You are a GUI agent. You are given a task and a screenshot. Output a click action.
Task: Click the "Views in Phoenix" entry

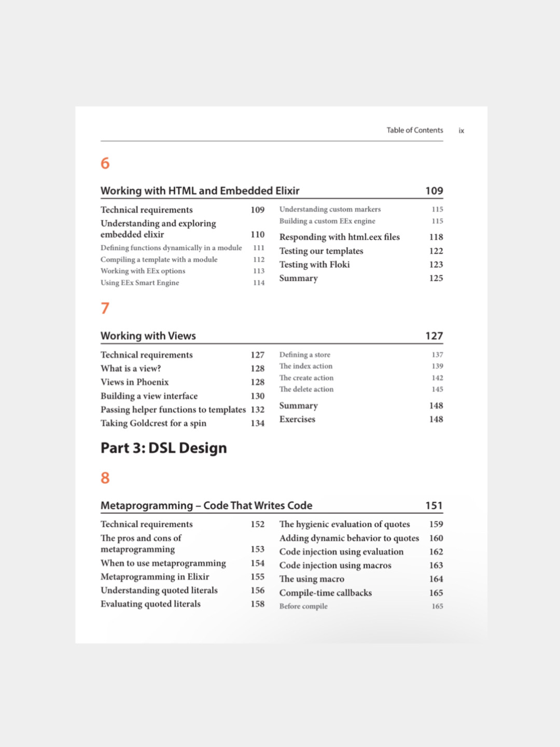click(x=135, y=382)
